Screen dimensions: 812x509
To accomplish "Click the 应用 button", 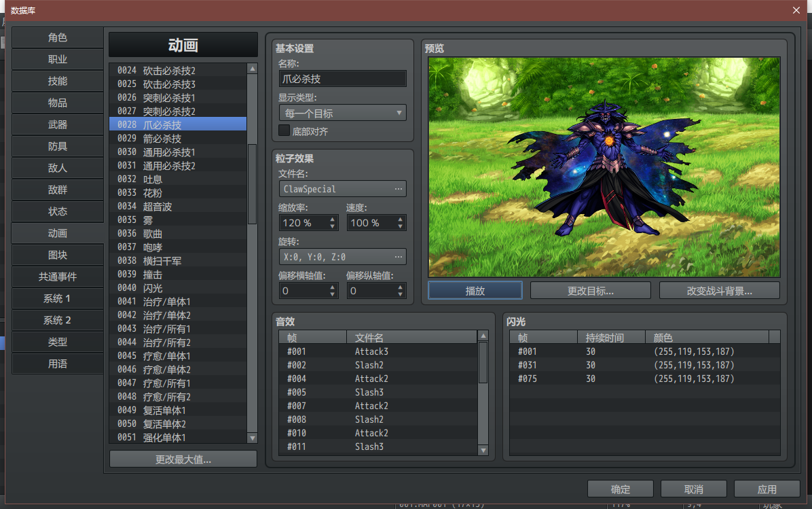I will click(767, 489).
